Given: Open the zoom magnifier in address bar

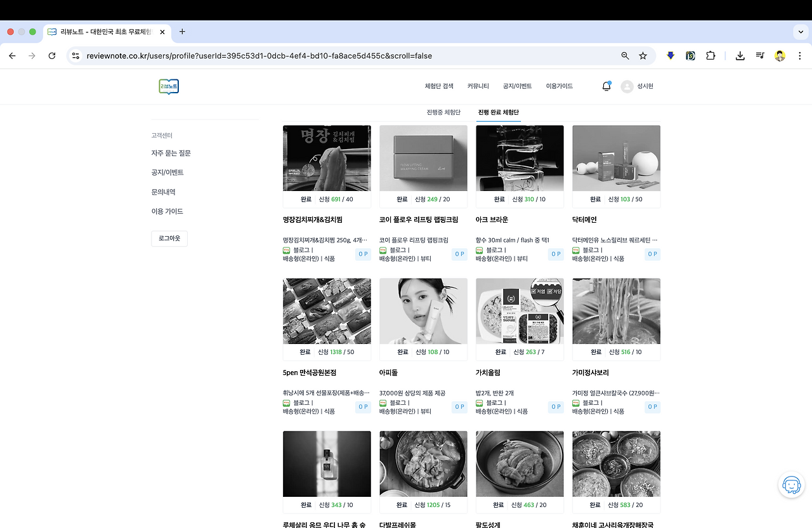Looking at the screenshot, I should [625, 56].
